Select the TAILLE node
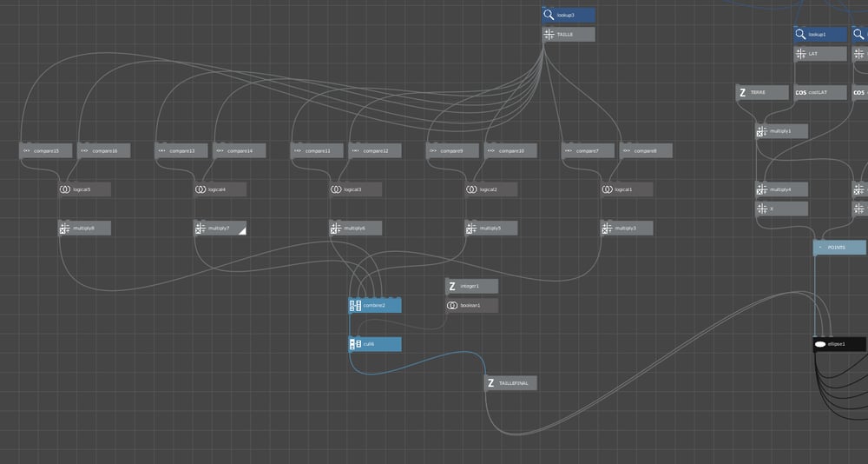The height and width of the screenshot is (464, 868). point(569,35)
